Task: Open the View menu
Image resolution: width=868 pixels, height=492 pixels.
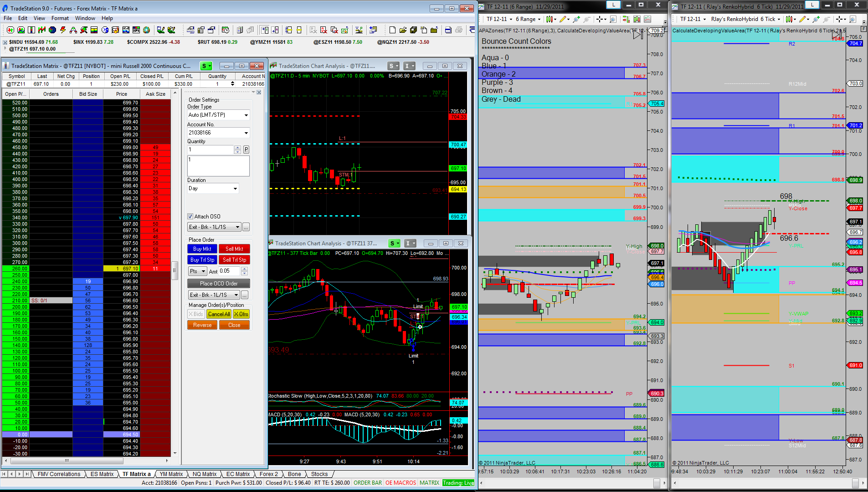Action: coord(39,18)
